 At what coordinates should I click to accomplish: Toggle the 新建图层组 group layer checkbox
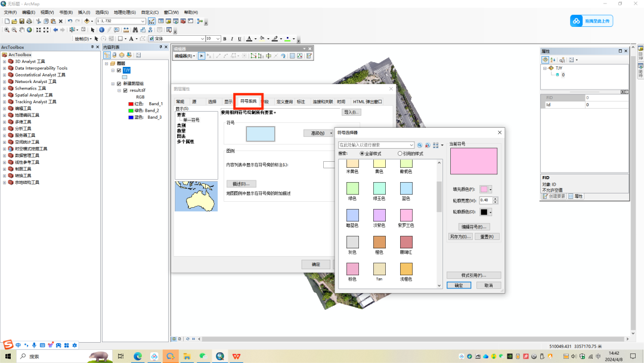click(x=119, y=84)
